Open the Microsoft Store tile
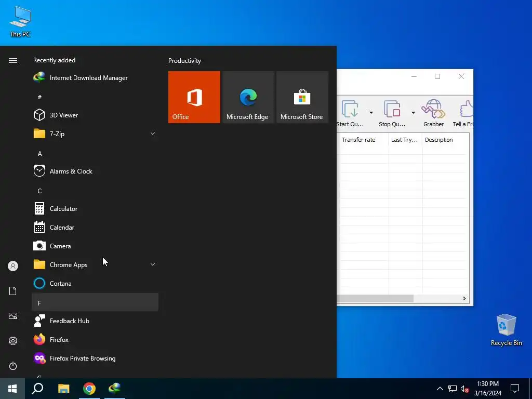532x399 pixels. pyautogui.click(x=302, y=97)
